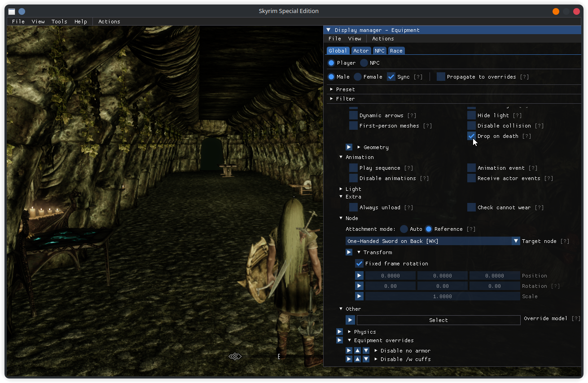
Task: Move 'Disable /w cuffs' override down
Action: 366,359
